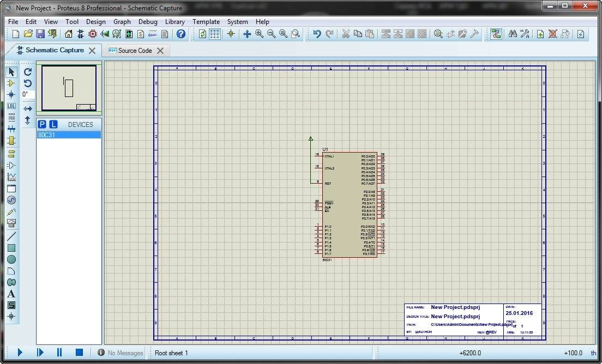Select Wire Label Mode LBL tool
602x364 pixels.
point(11,106)
